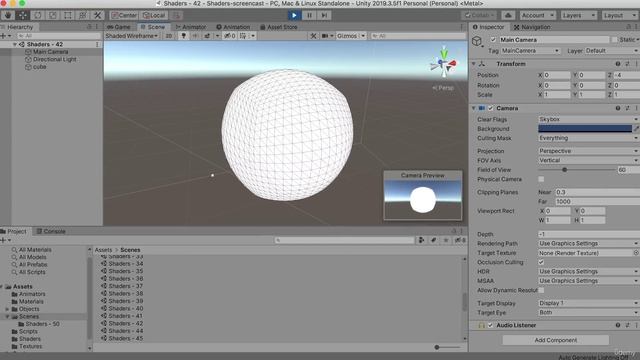The image size is (640, 360).
Task: Open Transform component preset icon
Action: tap(627, 64)
